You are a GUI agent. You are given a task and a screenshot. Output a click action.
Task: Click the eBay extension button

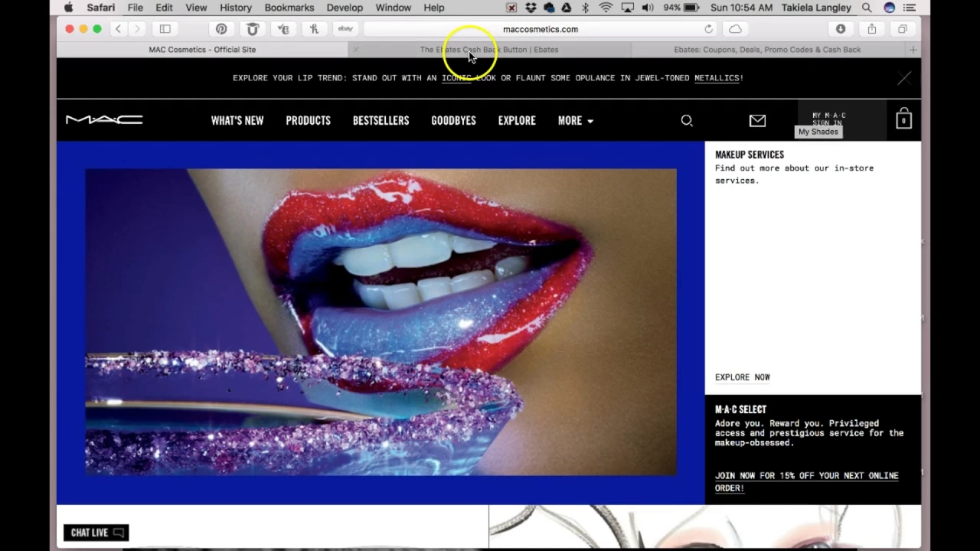345,29
